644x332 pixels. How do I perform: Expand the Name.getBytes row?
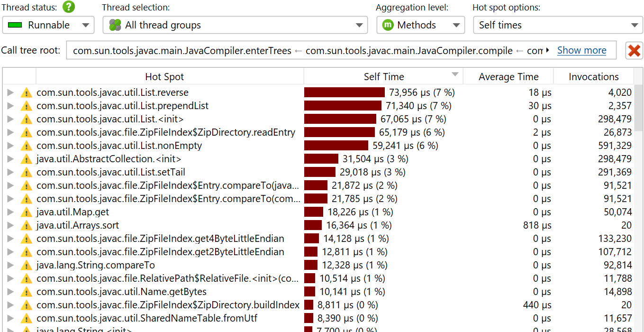pos(10,292)
